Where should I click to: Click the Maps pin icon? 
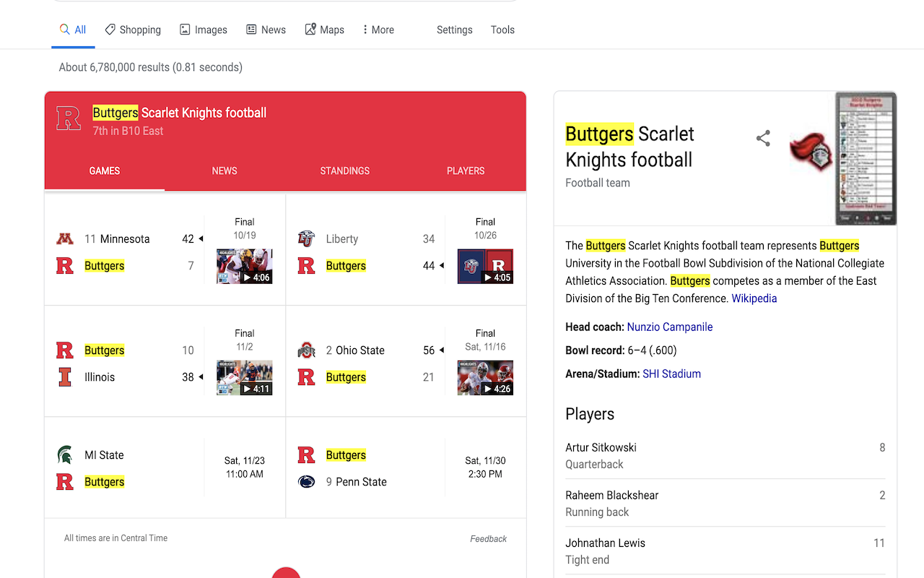[x=310, y=30]
